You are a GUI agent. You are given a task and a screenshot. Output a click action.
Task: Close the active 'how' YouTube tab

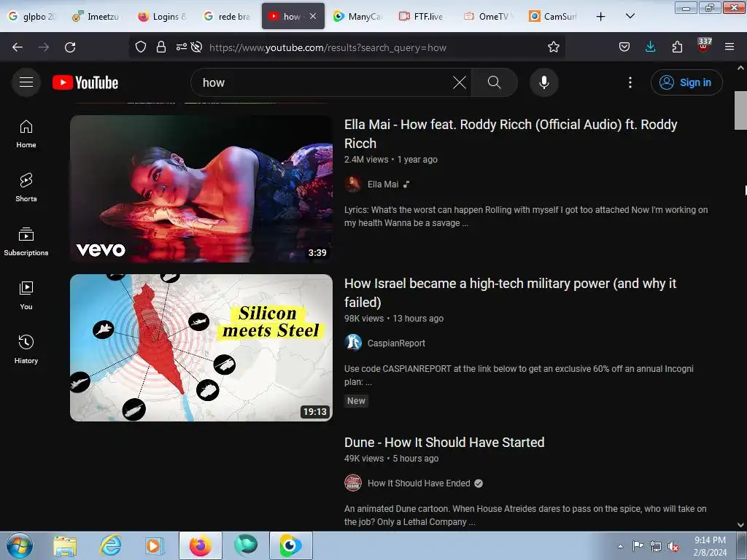tap(312, 16)
